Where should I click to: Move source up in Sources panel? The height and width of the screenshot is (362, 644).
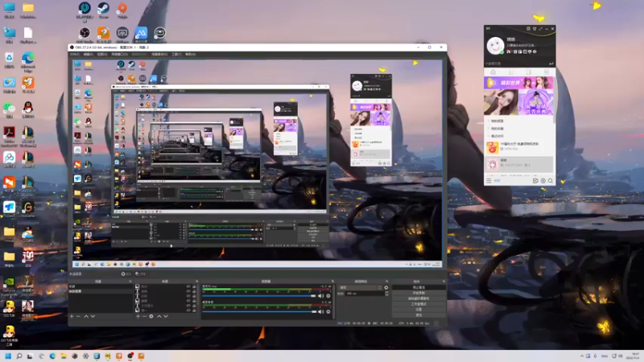159,316
